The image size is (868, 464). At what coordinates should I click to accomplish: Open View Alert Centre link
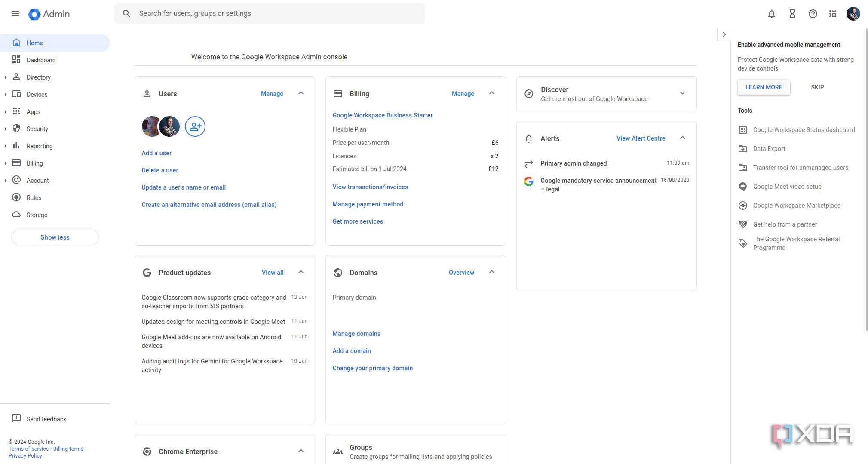pos(641,138)
